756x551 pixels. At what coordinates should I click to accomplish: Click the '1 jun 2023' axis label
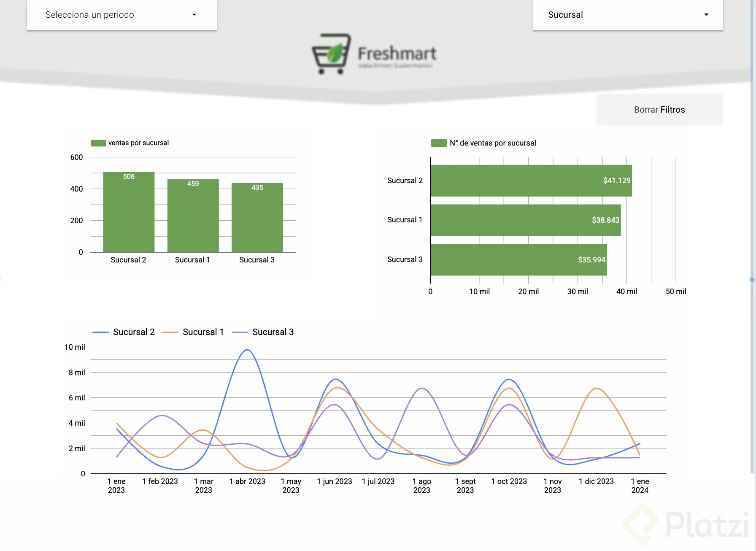point(335,481)
